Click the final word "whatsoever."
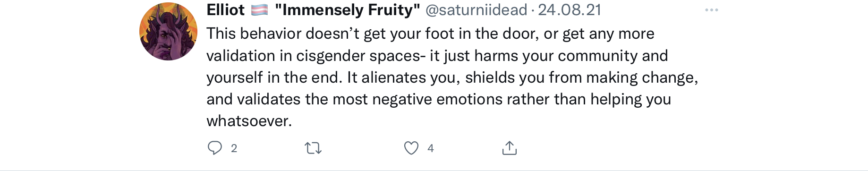Image resolution: width=868 pixels, height=171 pixels. tap(249, 121)
